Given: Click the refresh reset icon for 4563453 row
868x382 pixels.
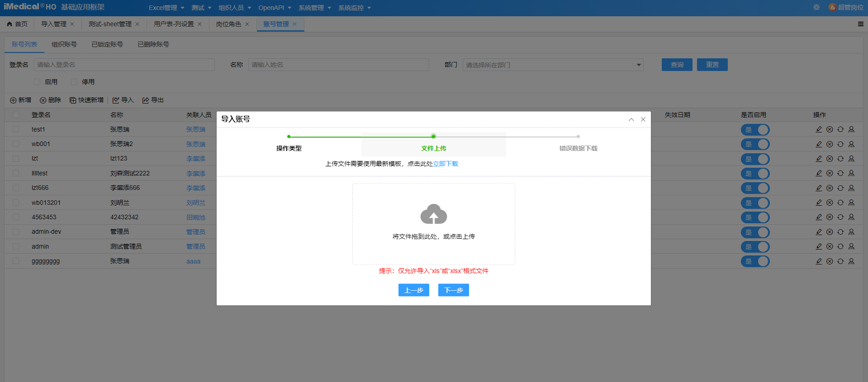Looking at the screenshot, I should (x=840, y=217).
